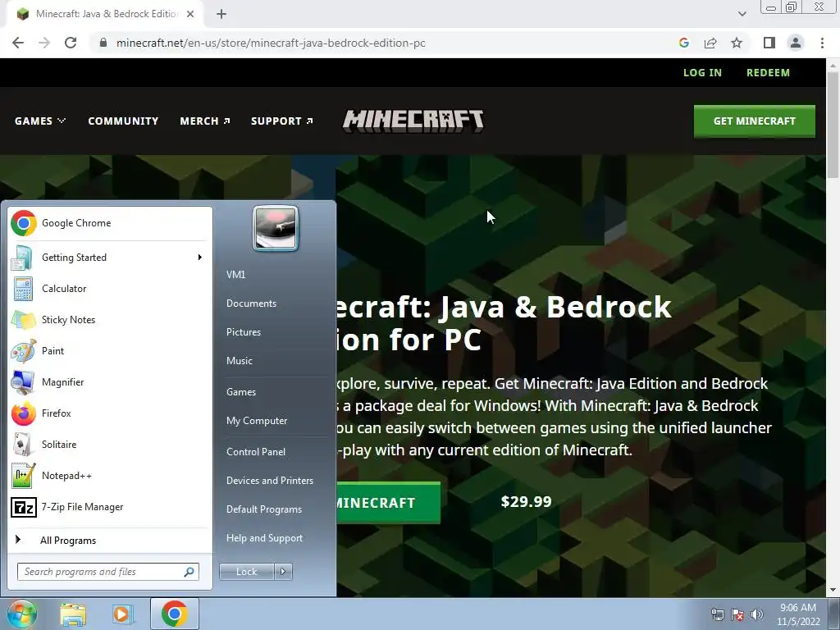Click the green buy MINECRAFT button near price
Screen dimensions: 840x630
point(388,503)
